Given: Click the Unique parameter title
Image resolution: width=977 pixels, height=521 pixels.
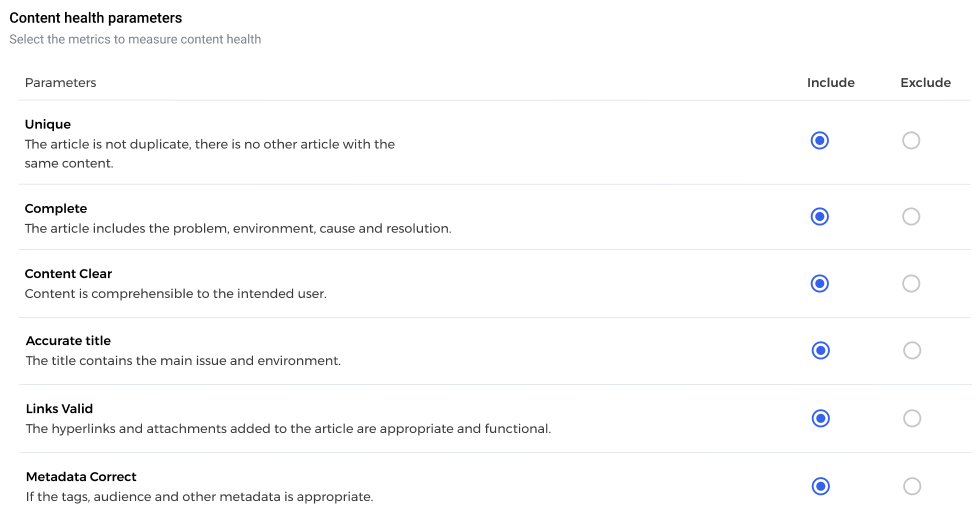Looking at the screenshot, I should [x=48, y=125].
